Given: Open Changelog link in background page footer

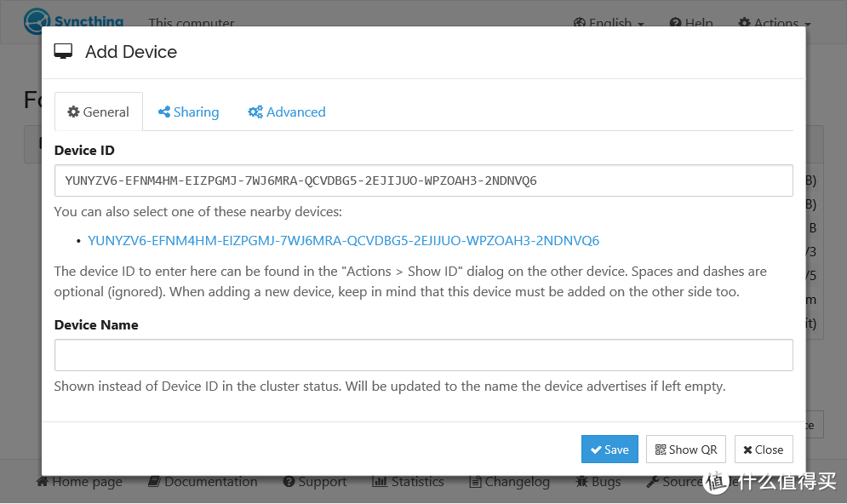Looking at the screenshot, I should tap(509, 481).
